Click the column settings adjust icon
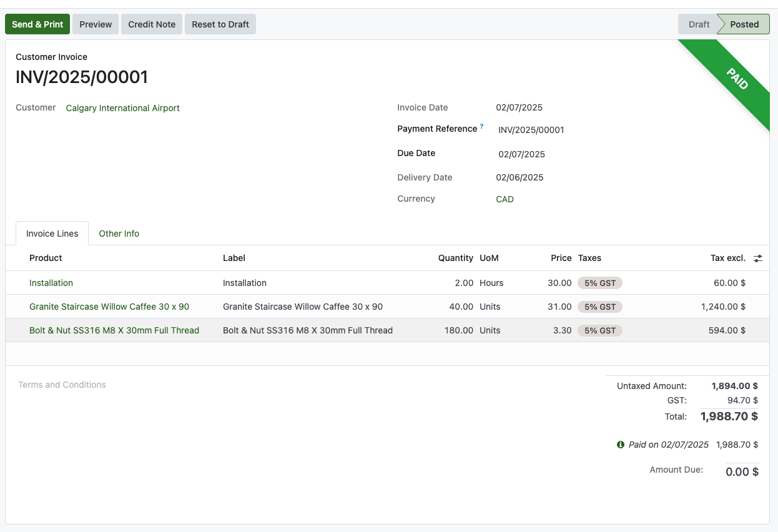This screenshot has height=532, width=778. [x=758, y=259]
